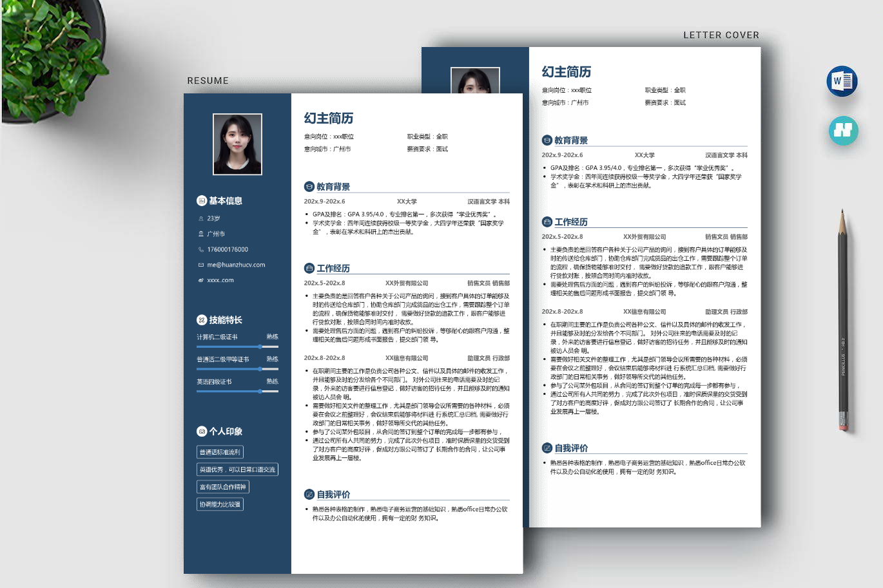Open the xxxx.com website link
Screen dimensions: 883x588
220,281
